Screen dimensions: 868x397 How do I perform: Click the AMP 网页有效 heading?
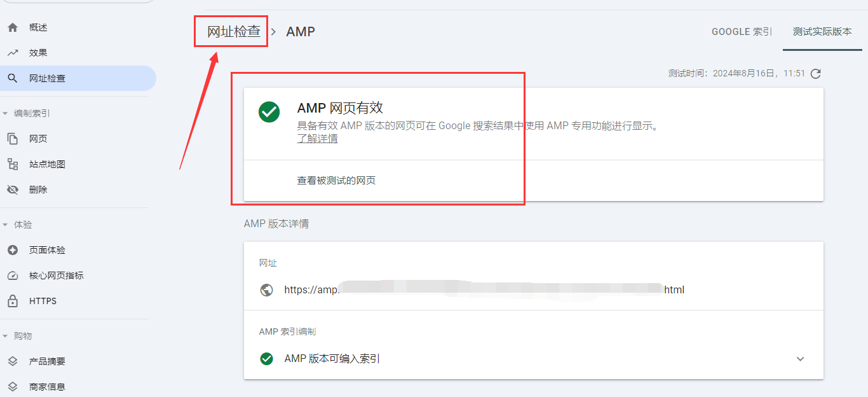click(340, 108)
